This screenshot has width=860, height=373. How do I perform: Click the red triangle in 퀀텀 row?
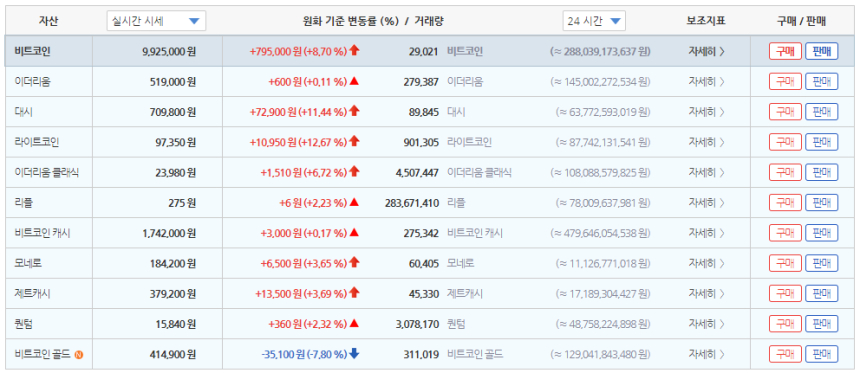click(354, 323)
